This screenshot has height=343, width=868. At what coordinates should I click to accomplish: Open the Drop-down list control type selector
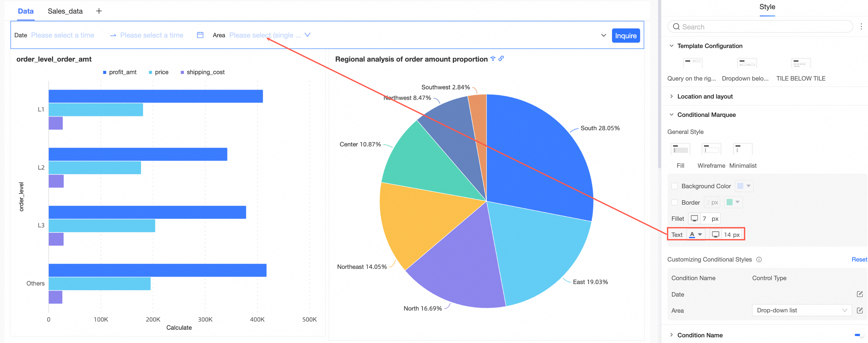(801, 310)
